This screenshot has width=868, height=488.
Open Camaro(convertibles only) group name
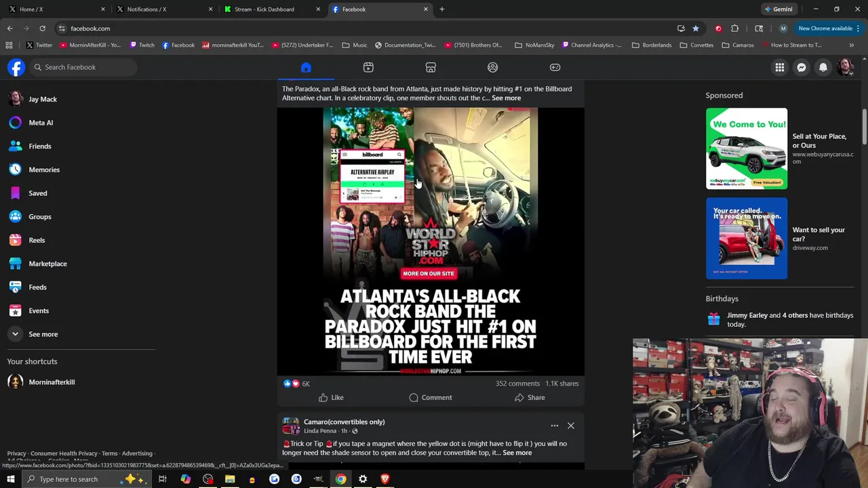[x=344, y=422]
